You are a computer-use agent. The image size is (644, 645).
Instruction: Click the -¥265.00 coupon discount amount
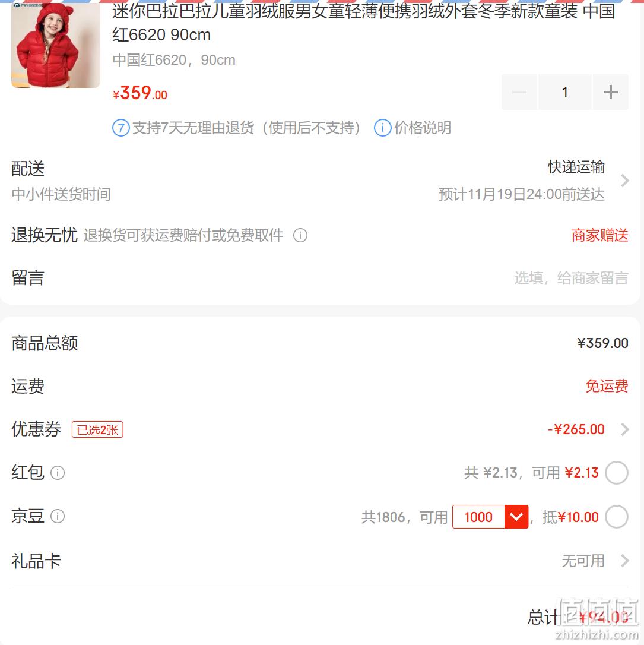coord(576,429)
